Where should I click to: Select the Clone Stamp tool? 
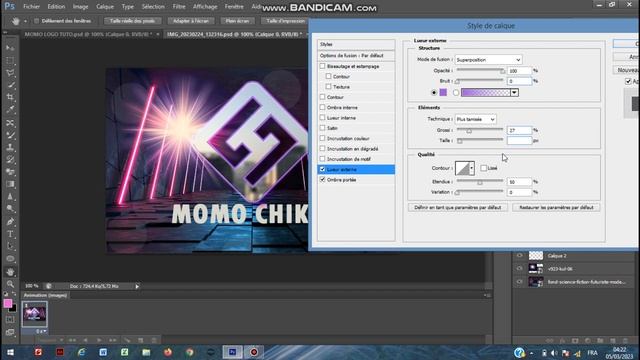10,147
